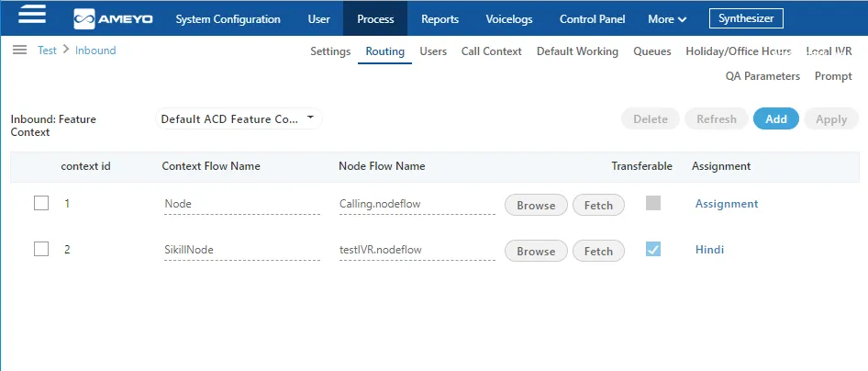Expand Default ACD Feature Context dropdown
Screen dimensions: 868x371
coord(239,118)
